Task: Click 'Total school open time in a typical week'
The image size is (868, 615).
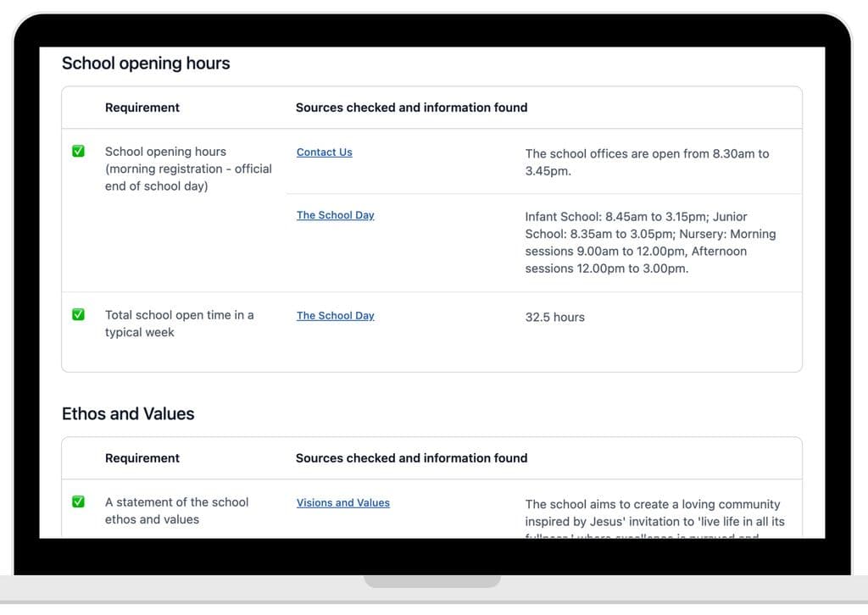Action: point(180,324)
